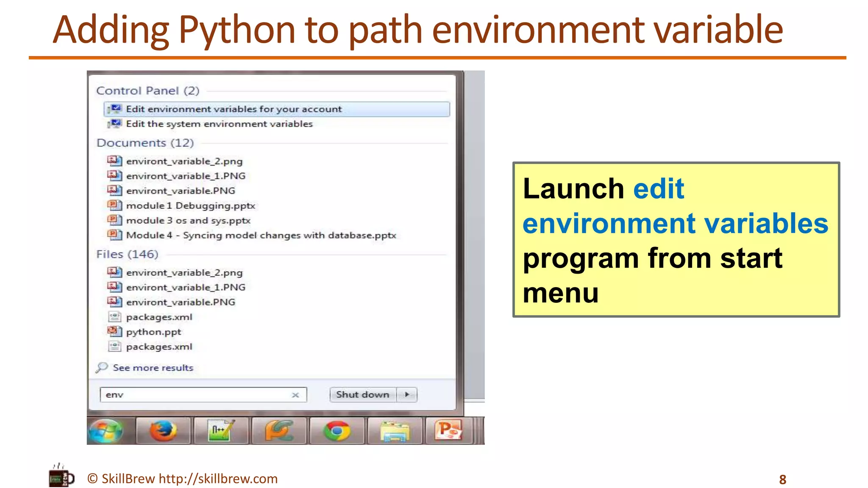Open Firefox from the taskbar
The height and width of the screenshot is (488, 868).
click(163, 431)
